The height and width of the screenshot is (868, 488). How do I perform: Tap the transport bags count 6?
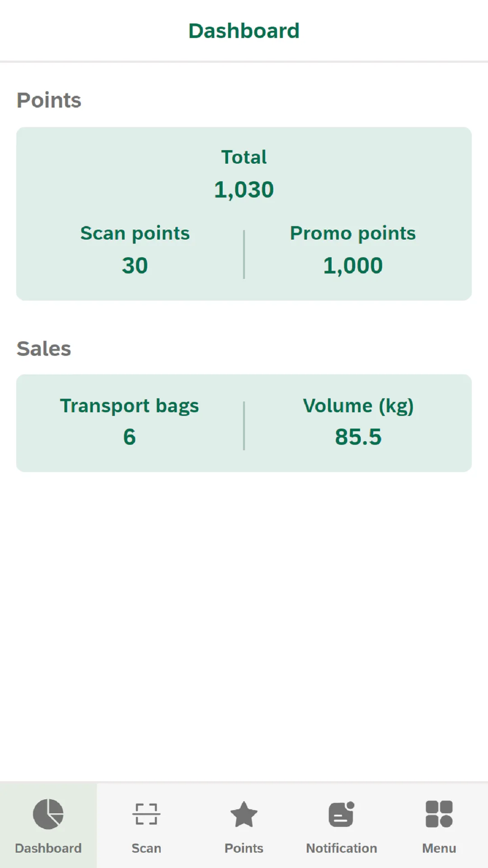130,437
